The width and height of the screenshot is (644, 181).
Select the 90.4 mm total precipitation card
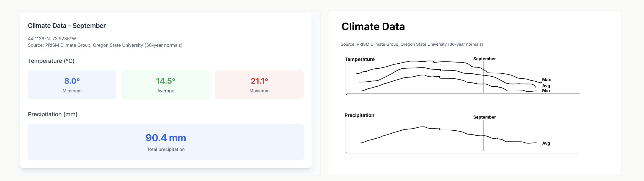click(x=166, y=142)
